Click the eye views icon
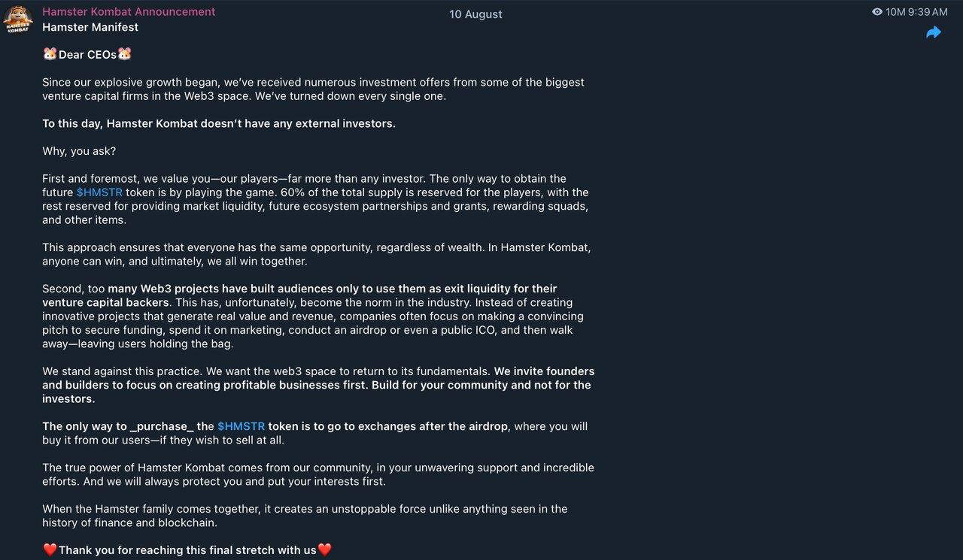 (x=877, y=12)
